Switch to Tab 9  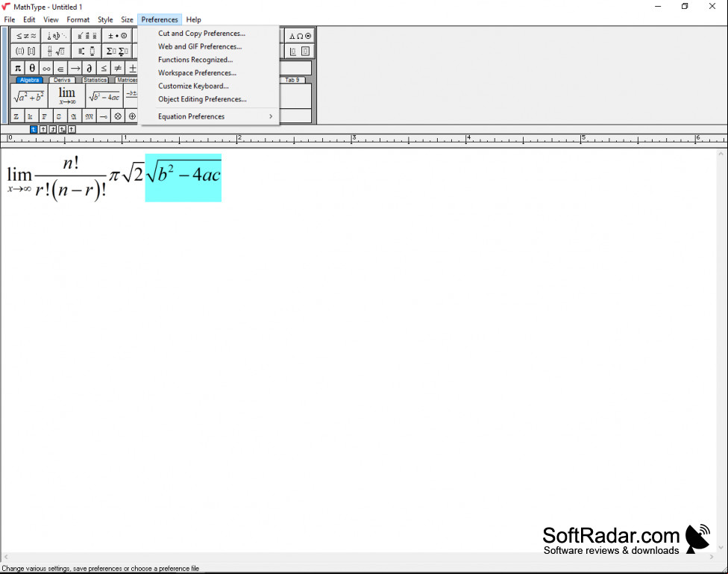292,80
